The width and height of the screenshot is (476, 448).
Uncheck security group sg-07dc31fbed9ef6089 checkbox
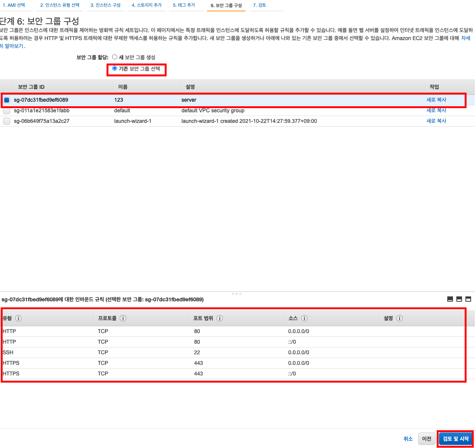coord(7,100)
